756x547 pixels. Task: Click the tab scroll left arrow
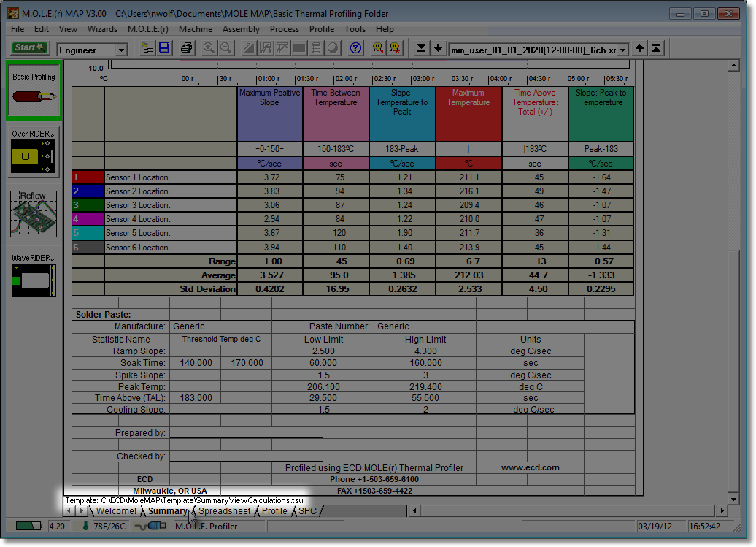[x=69, y=510]
